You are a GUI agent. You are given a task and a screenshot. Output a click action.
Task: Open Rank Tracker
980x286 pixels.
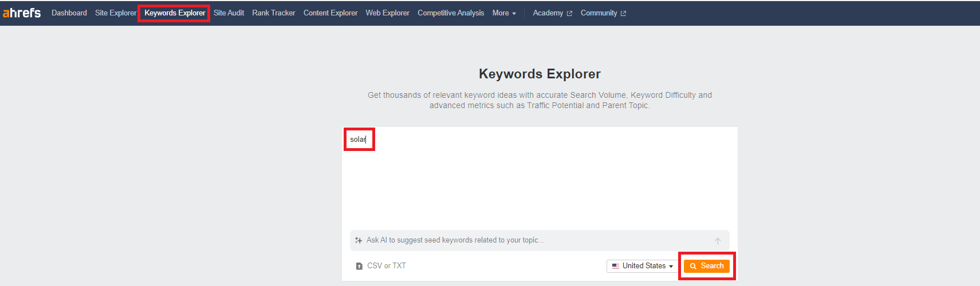[x=274, y=13]
